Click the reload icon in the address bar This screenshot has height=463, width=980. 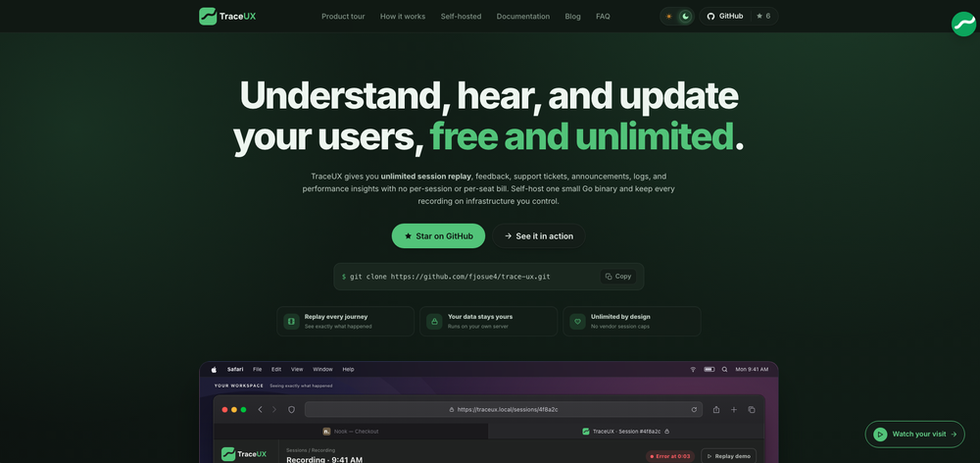694,410
